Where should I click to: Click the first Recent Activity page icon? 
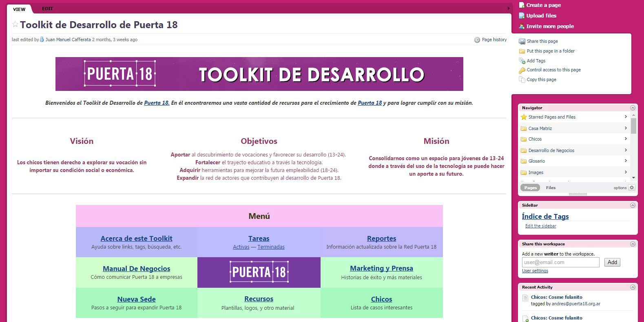[525, 298]
